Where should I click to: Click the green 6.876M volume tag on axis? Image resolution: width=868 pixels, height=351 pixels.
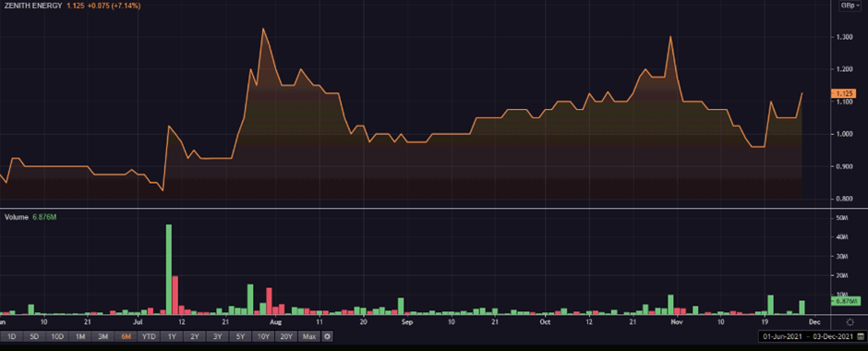[845, 301]
